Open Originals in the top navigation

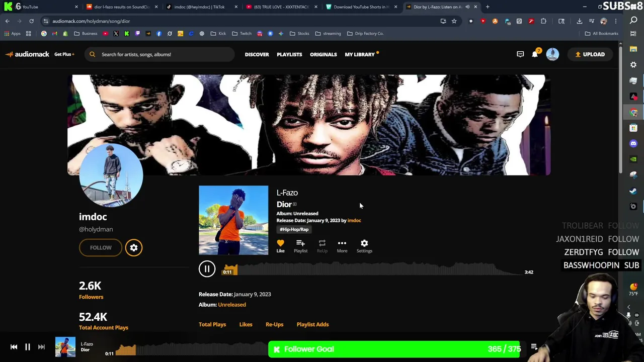[x=323, y=54]
